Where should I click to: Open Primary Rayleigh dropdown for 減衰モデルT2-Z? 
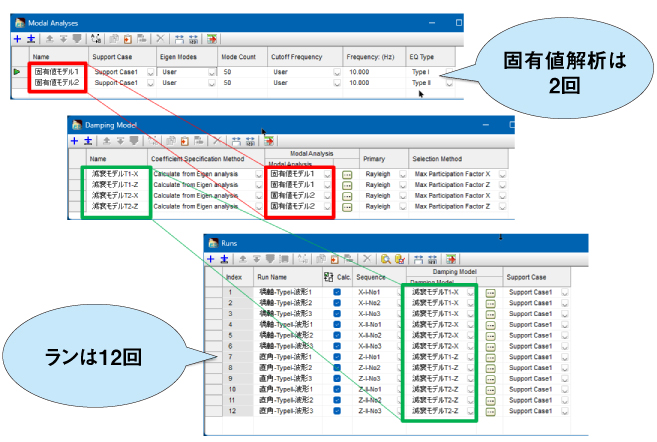click(x=403, y=207)
